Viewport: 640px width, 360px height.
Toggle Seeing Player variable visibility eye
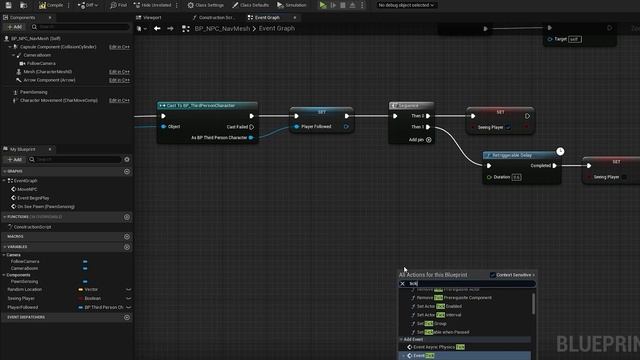click(129, 298)
